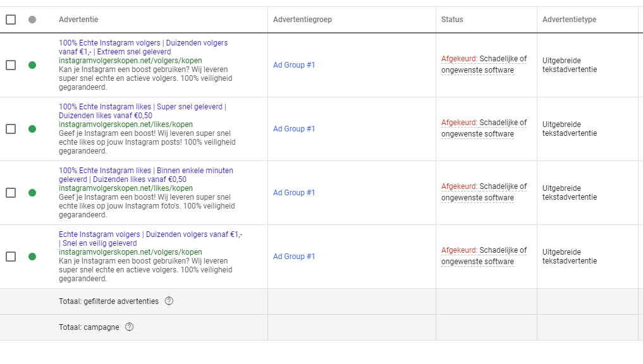Screen dimensions: 643x364
Task: Click the grey status dot column header
Action: [32, 19]
